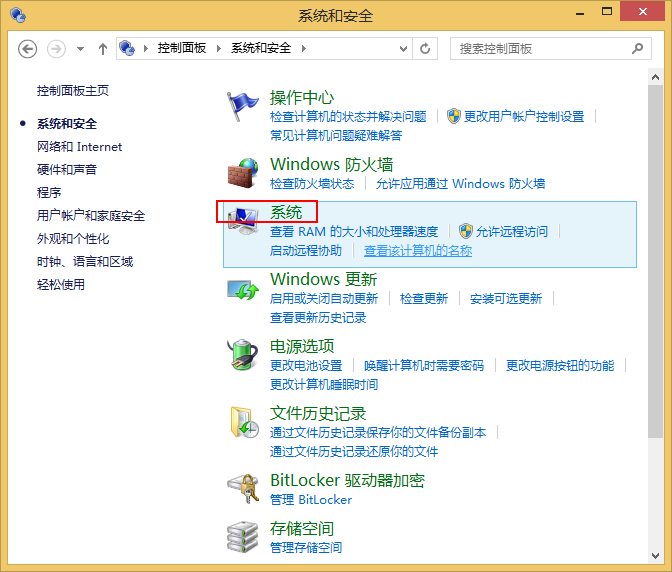Open the Windows 防火墙 heading link

pos(332,164)
